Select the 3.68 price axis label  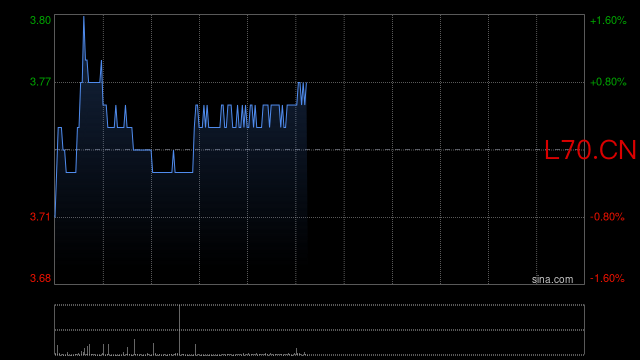40,278
